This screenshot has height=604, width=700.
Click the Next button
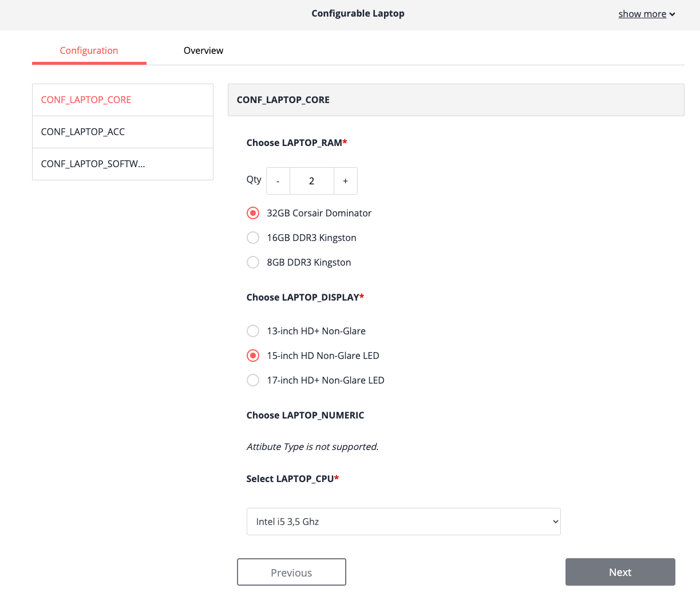620,571
